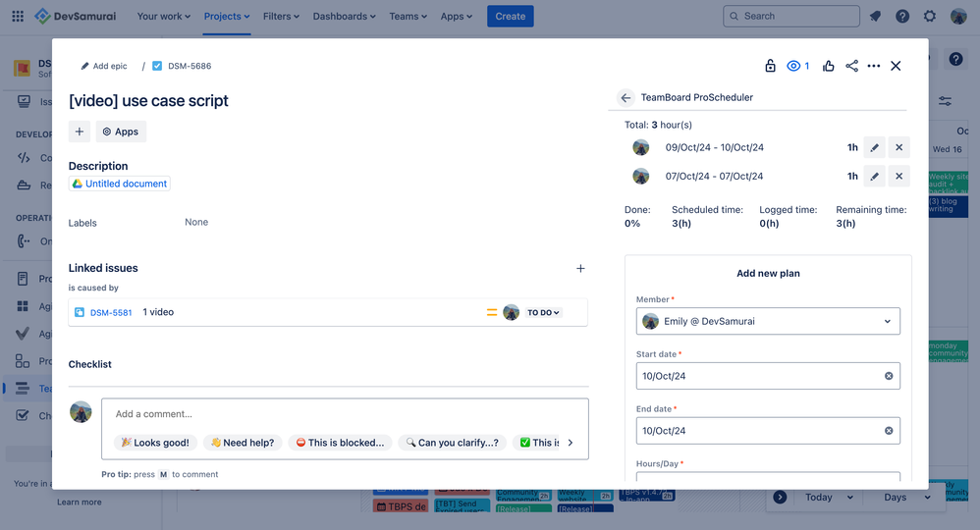
Task: Open the Untitled document link
Action: coord(120,184)
